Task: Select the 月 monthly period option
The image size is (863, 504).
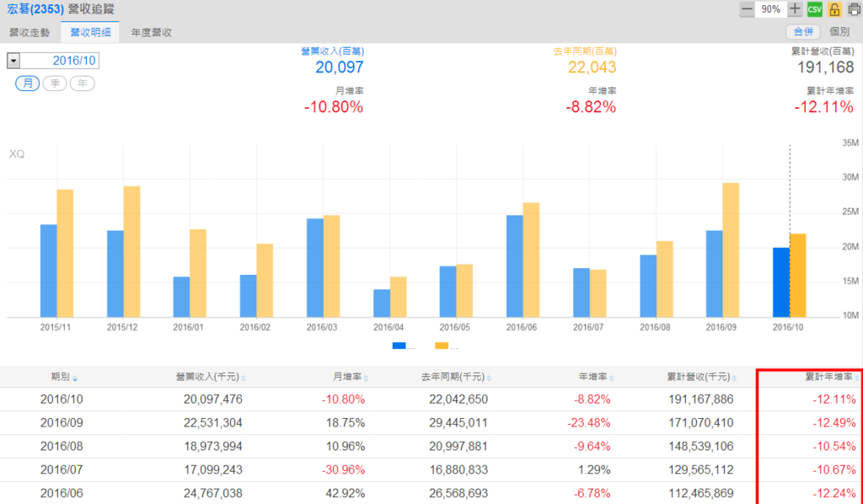Action: (28, 83)
